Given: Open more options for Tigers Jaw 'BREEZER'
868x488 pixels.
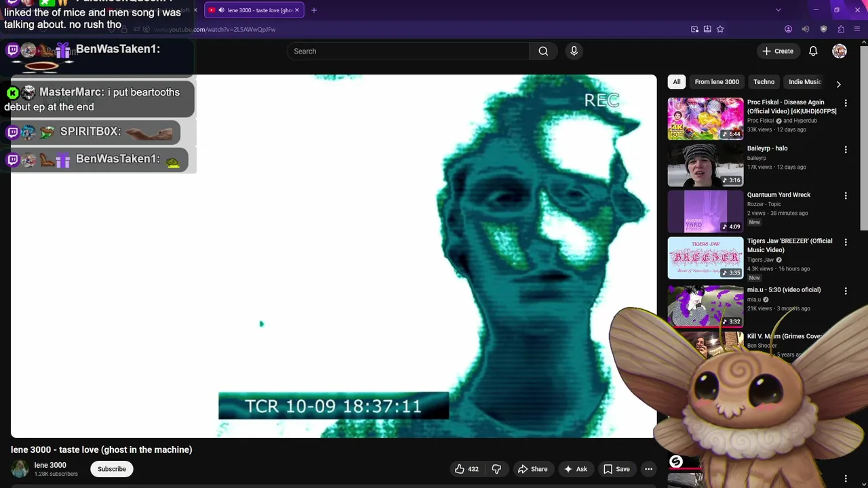Looking at the screenshot, I should pos(846,242).
